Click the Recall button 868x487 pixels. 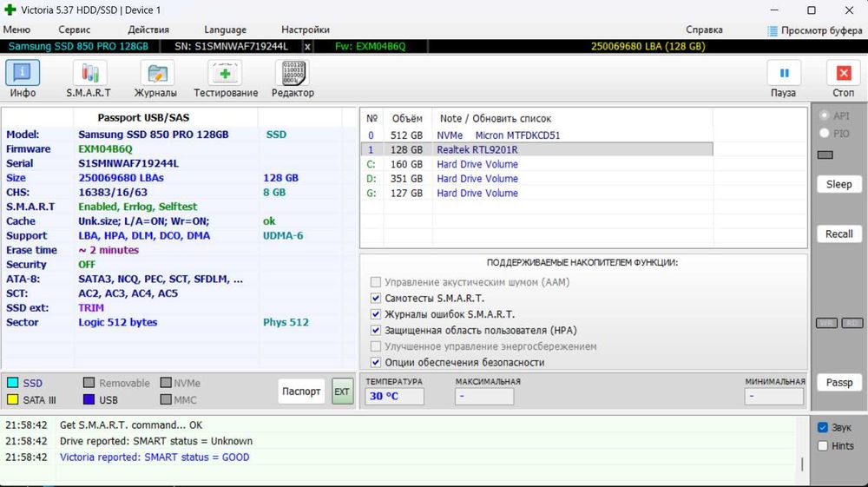click(838, 234)
